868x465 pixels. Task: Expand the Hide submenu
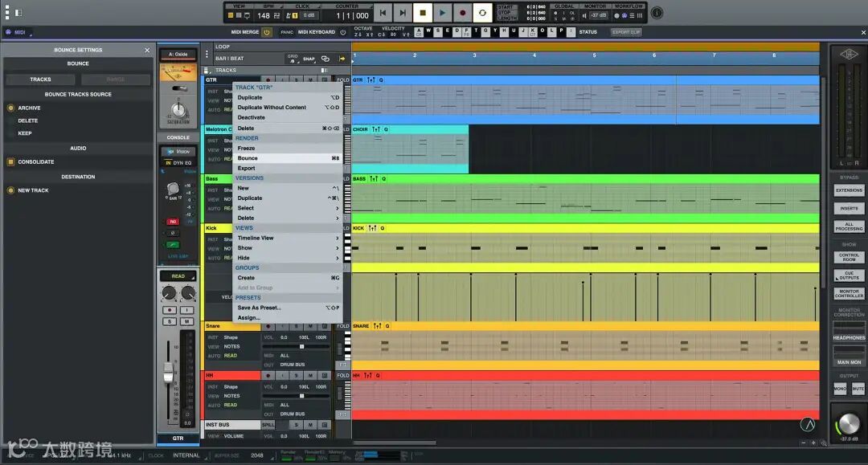coord(287,258)
